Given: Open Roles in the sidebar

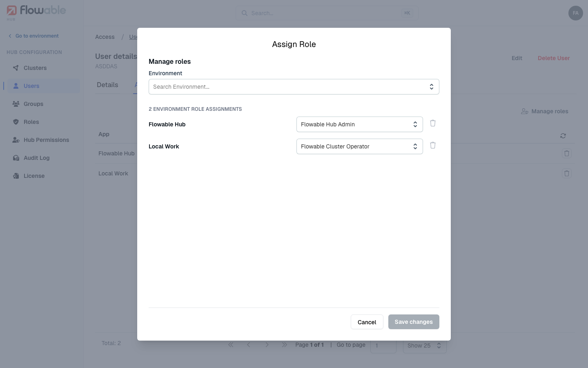Looking at the screenshot, I should coord(42,122).
